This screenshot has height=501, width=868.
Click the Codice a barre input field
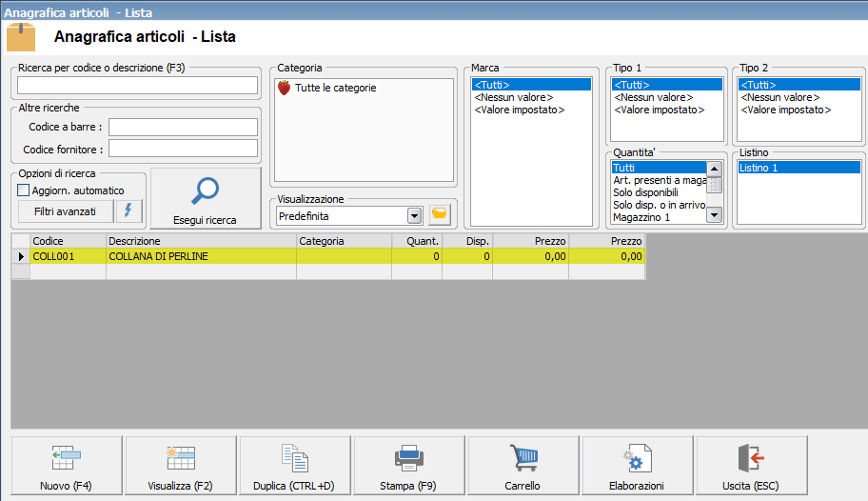click(x=183, y=127)
